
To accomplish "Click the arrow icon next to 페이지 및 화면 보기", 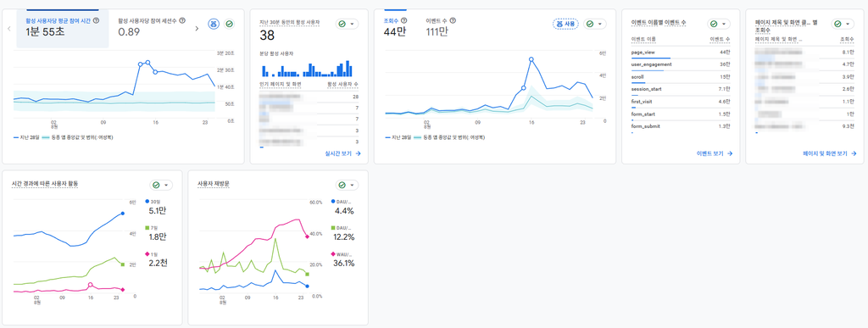I will 854,153.
